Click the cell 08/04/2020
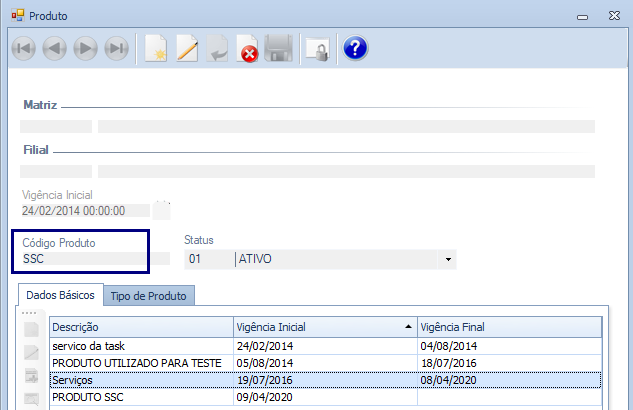Screen dimensions: 633x410 pos(509,380)
